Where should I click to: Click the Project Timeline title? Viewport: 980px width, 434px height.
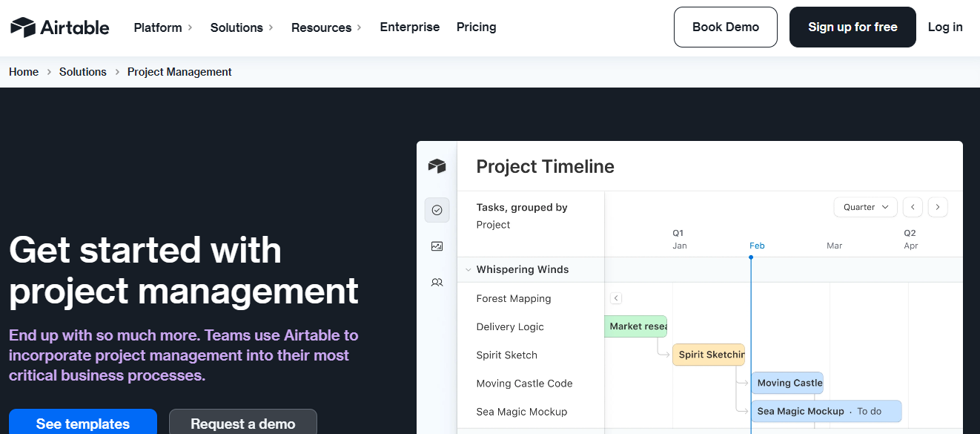pyautogui.click(x=546, y=167)
